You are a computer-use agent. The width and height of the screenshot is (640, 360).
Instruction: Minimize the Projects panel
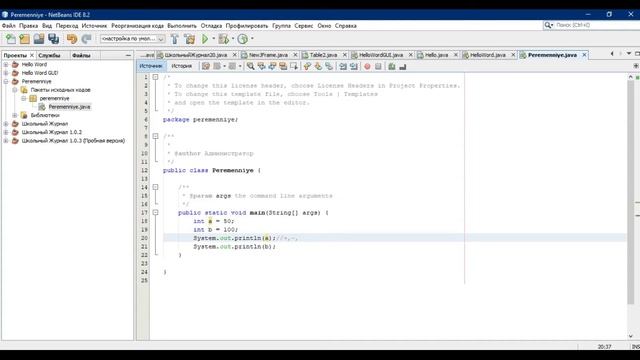(128, 56)
